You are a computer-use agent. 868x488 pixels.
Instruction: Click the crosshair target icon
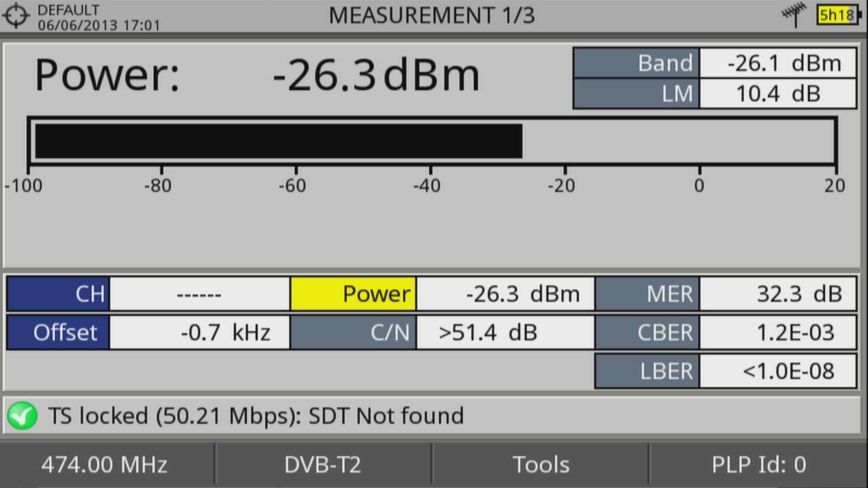click(x=16, y=16)
